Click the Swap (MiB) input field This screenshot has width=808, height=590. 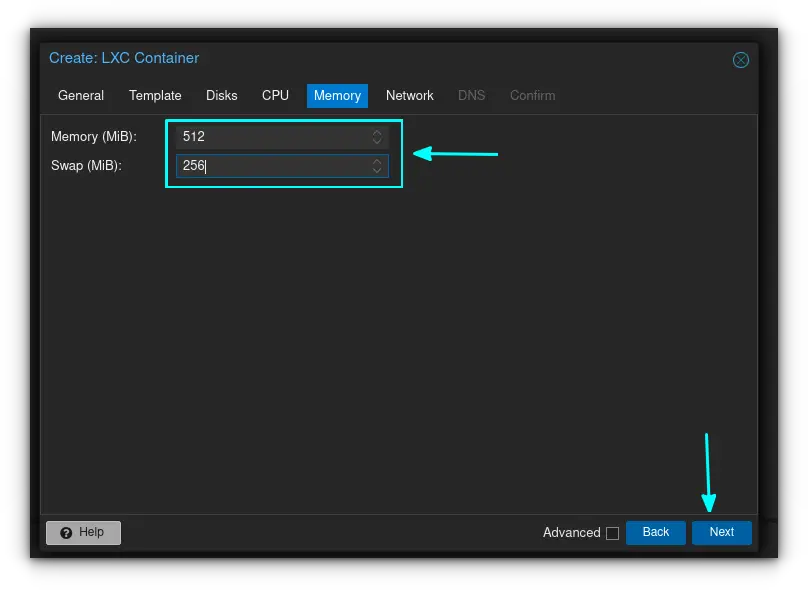282,166
